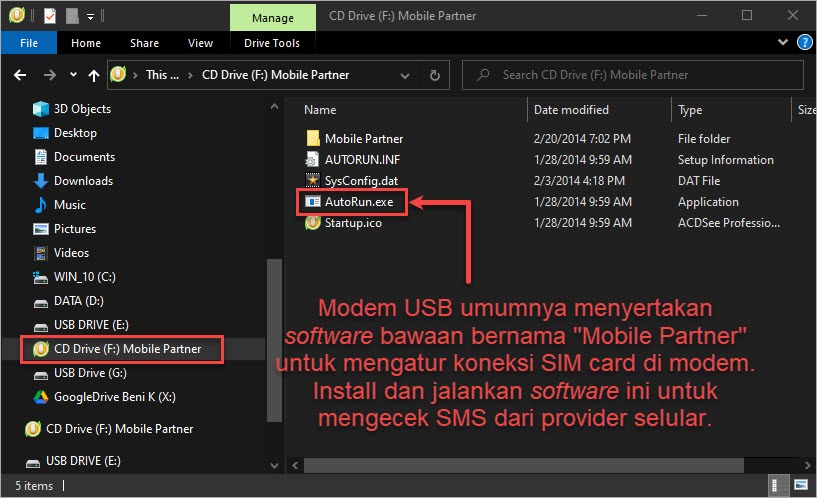The image size is (817, 498).
Task: Select 3D Objects in navigation pane
Action: (82, 109)
